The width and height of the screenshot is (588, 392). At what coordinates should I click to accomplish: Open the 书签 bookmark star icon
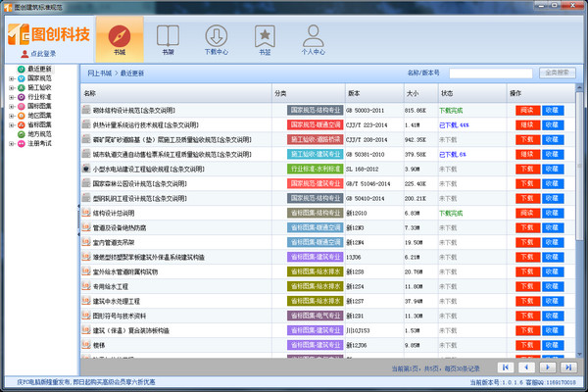tap(264, 38)
